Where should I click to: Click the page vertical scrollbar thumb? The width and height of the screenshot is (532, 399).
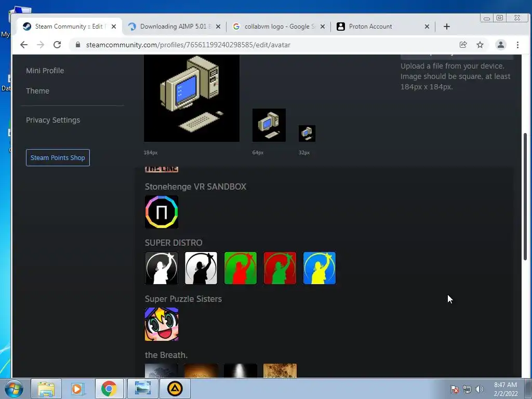coord(525,197)
